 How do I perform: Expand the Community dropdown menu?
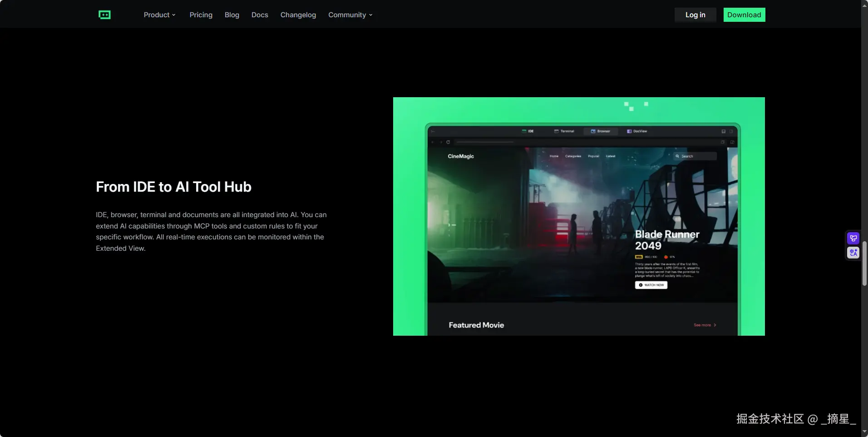point(350,15)
